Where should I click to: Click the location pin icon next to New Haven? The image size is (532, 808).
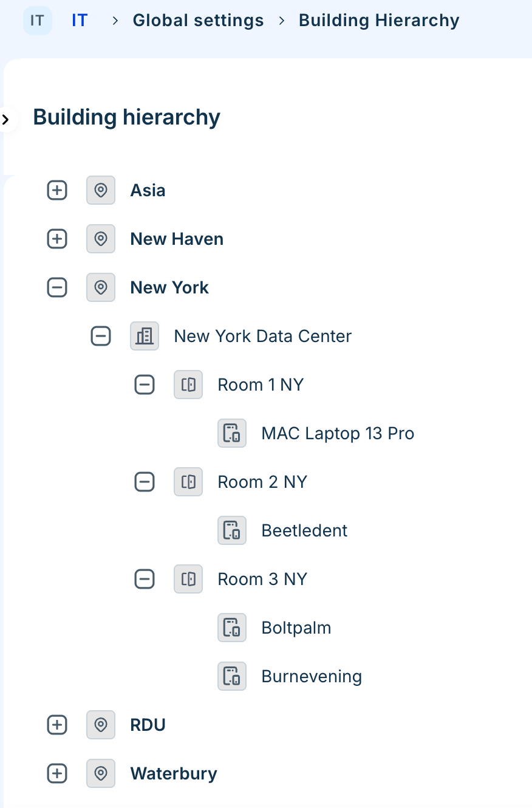[x=101, y=239]
